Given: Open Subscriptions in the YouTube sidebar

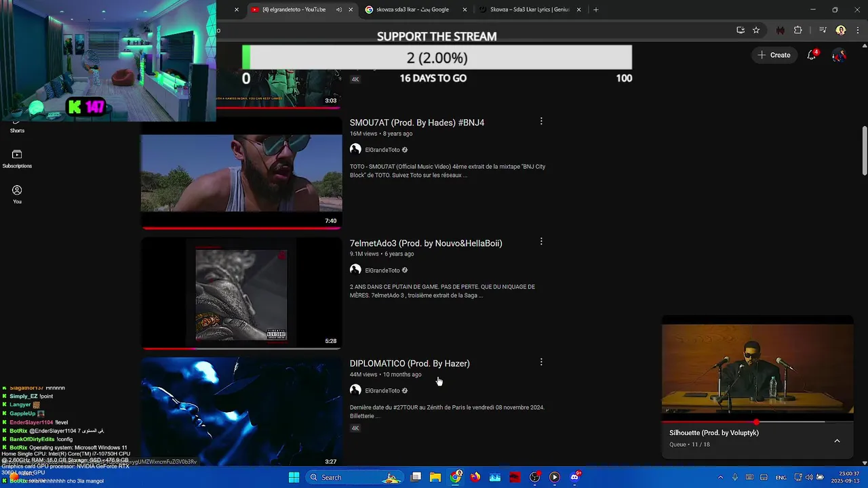Looking at the screenshot, I should click(17, 159).
